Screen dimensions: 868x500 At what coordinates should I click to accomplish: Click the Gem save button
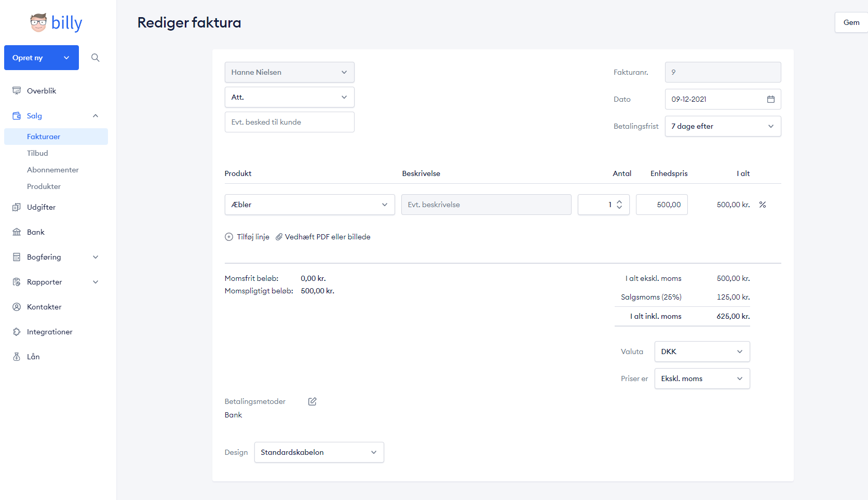tap(851, 22)
